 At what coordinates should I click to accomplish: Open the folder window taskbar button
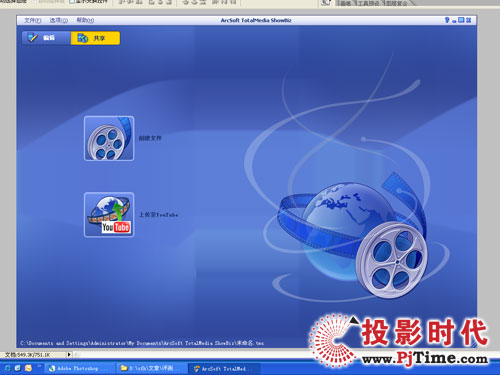click(x=151, y=368)
